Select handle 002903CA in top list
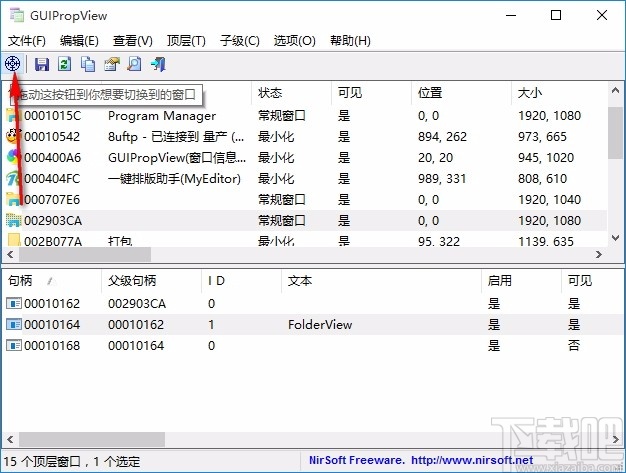The width and height of the screenshot is (626, 473). pos(53,221)
